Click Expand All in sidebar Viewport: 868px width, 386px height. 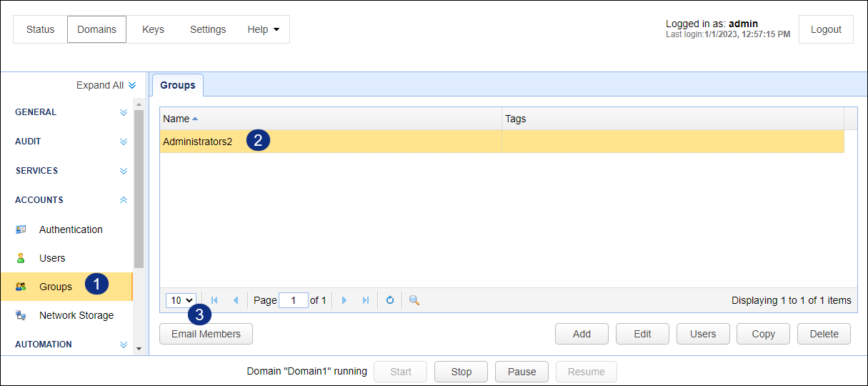pyautogui.click(x=106, y=85)
